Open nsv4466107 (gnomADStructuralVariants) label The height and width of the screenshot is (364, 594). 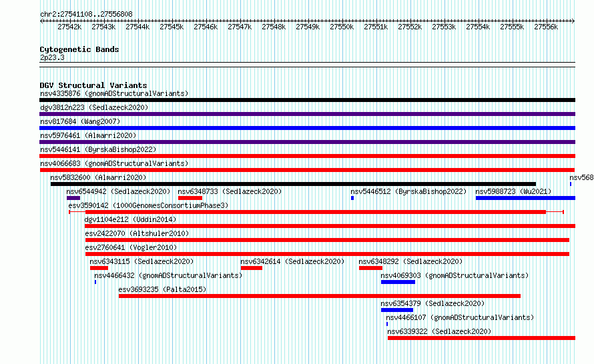(460, 317)
